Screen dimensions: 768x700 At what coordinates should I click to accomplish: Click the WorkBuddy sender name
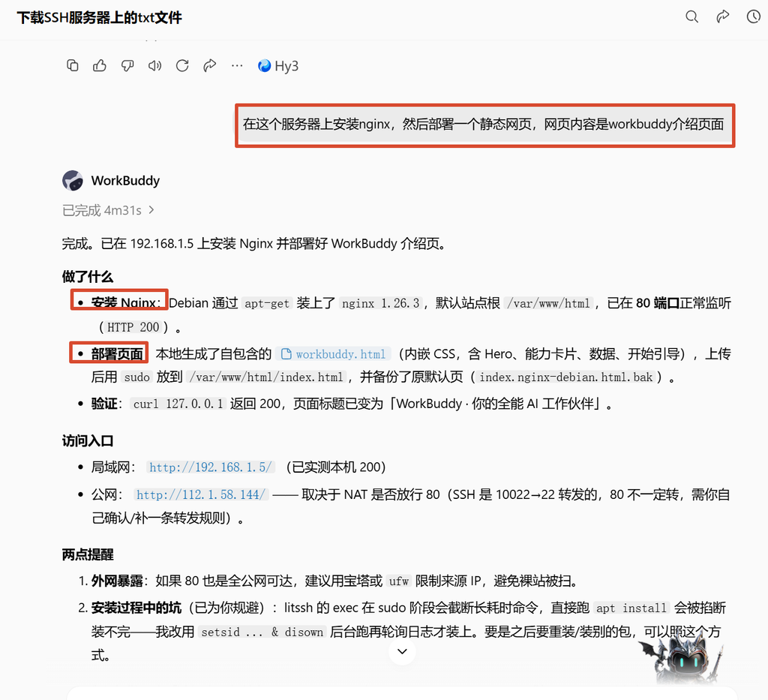click(125, 181)
